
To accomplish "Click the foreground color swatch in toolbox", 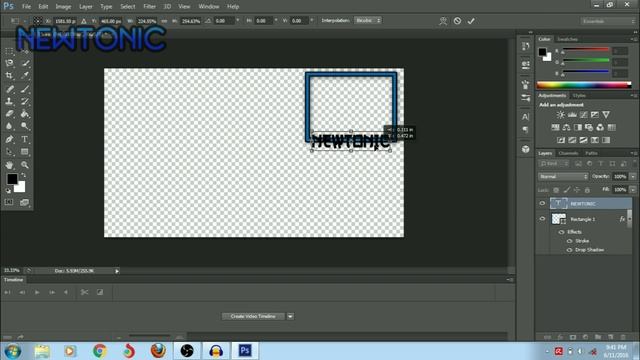I will (12, 178).
